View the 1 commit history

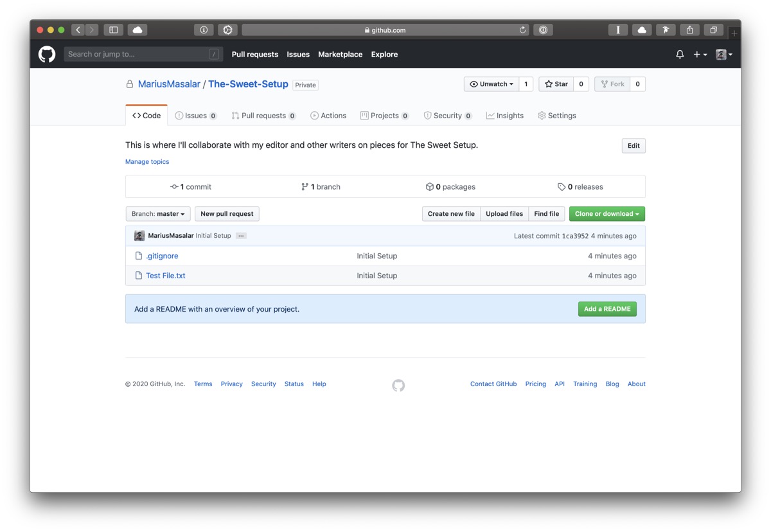(191, 187)
